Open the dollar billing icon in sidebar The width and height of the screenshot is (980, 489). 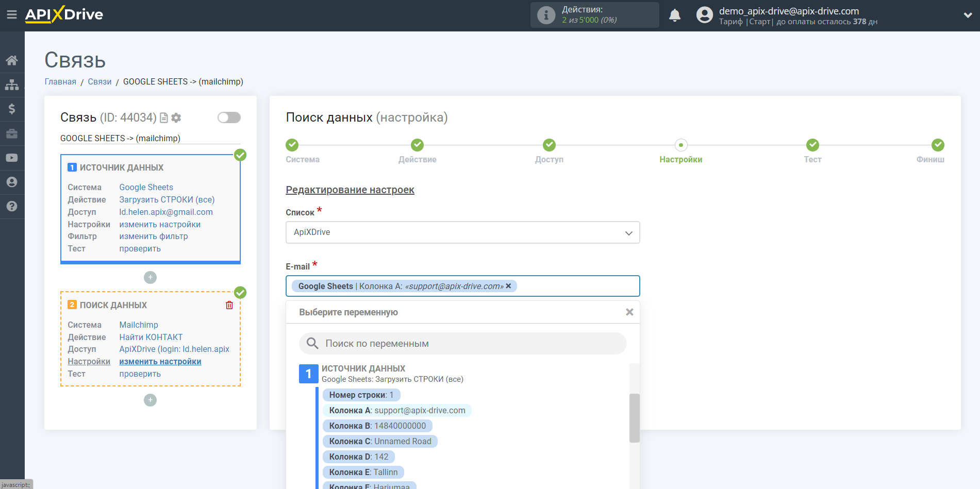click(x=12, y=109)
